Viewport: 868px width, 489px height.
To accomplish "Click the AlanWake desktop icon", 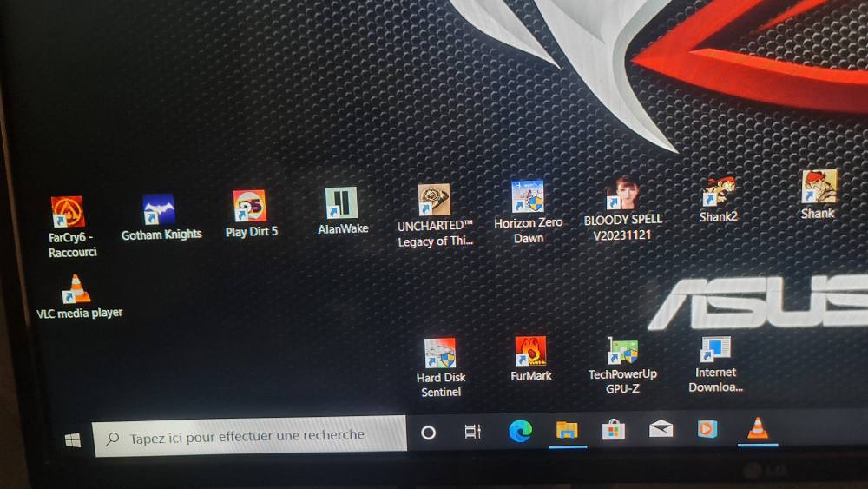I will tap(341, 202).
